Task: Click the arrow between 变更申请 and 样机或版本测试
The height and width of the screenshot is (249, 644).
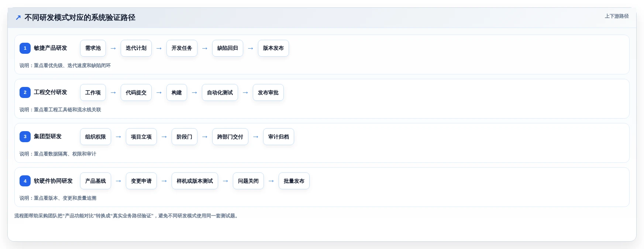Action: pos(164,181)
